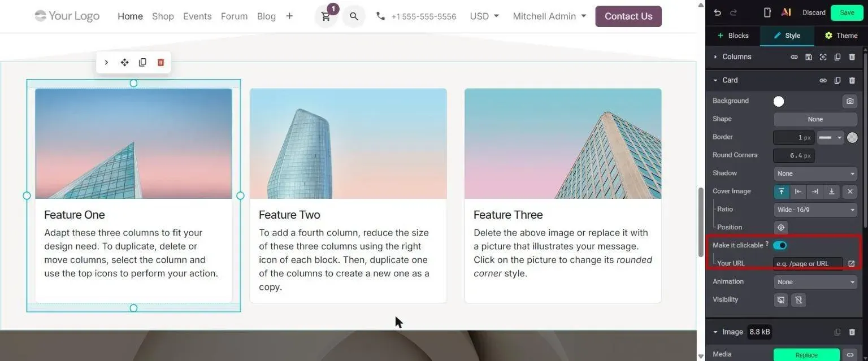Pick the white Background color swatch
The image size is (868, 361).
point(779,102)
